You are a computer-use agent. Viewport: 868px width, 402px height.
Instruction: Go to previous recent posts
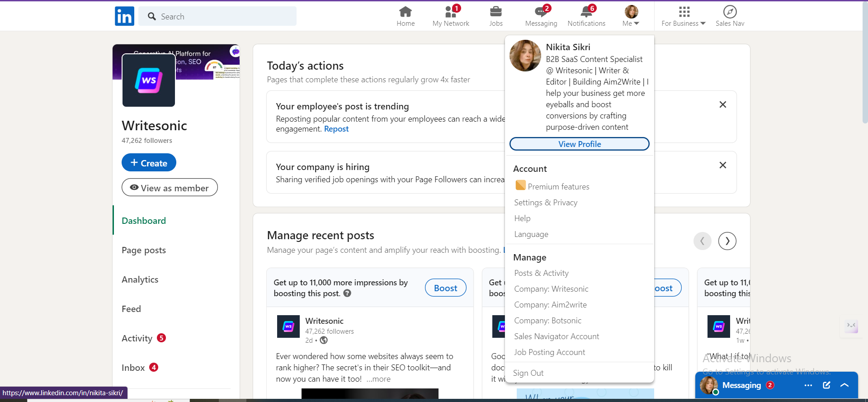(703, 241)
